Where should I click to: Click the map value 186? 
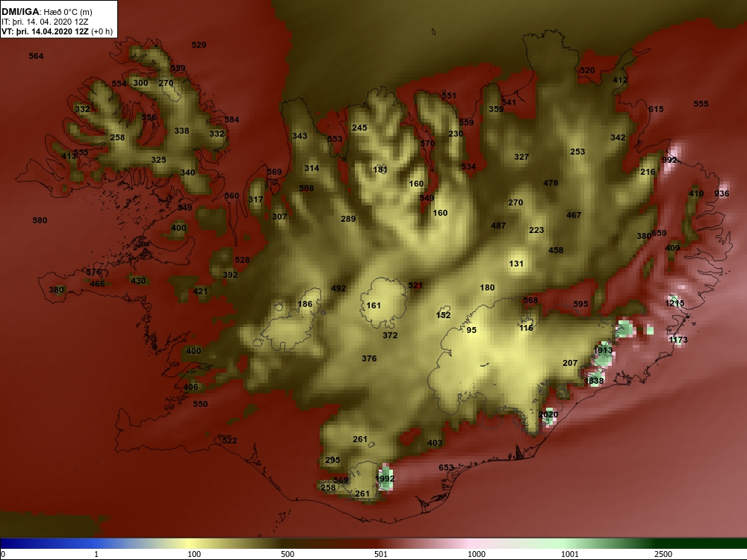pos(305,304)
